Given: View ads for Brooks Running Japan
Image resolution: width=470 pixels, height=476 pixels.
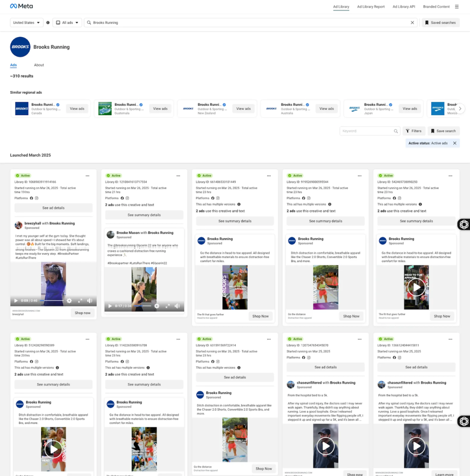Looking at the screenshot, I should point(410,109).
